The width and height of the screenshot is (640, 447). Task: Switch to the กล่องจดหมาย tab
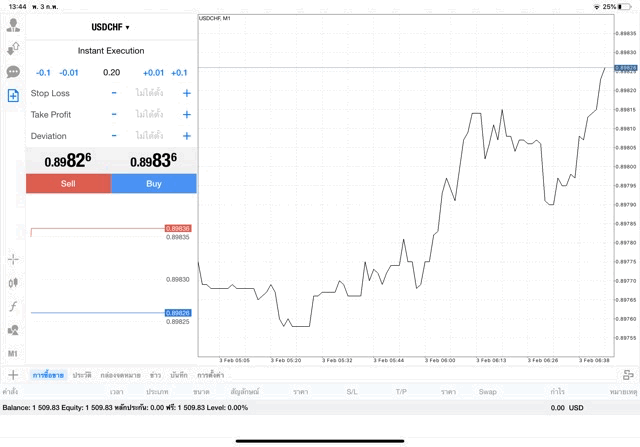(120, 375)
